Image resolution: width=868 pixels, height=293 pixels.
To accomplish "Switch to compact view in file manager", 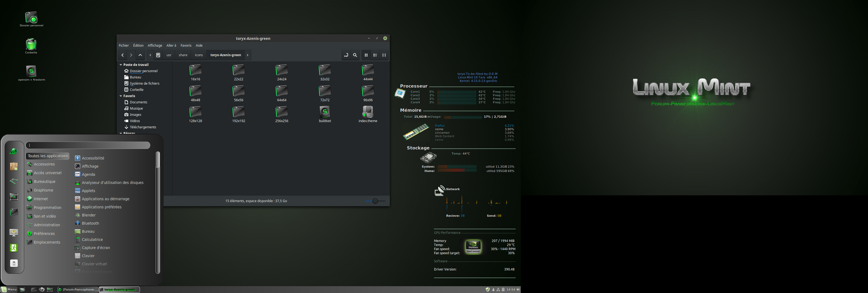I will click(384, 55).
